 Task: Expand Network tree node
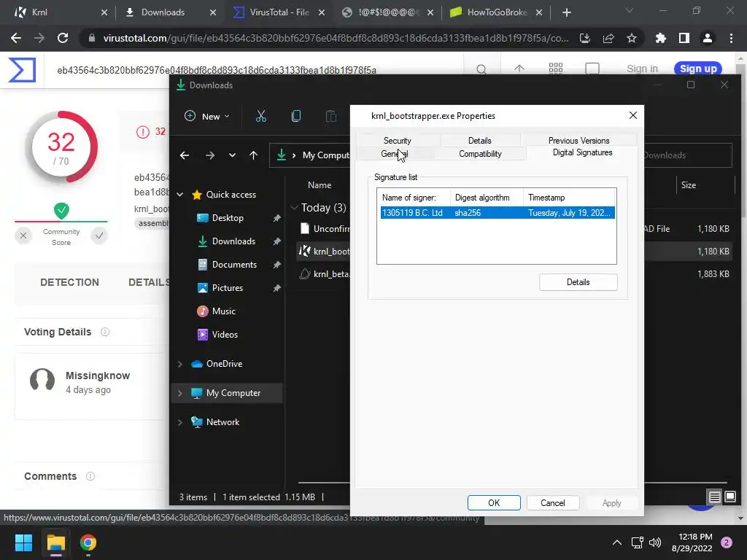click(180, 422)
